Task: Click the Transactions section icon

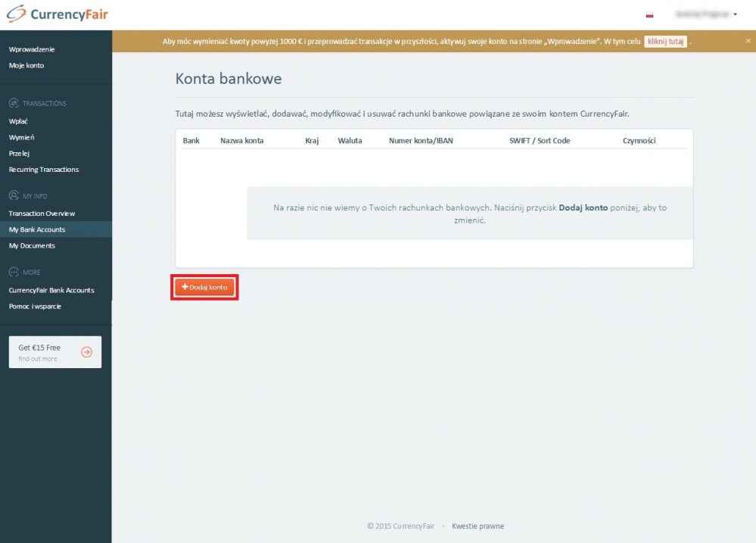Action: click(x=14, y=103)
